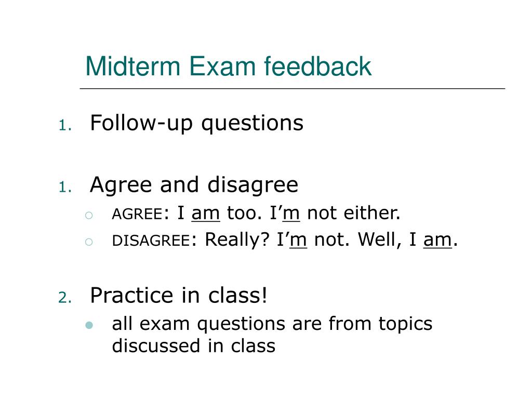Select the 'Follow-up questions' list item
The height and width of the screenshot is (399, 532).
pyautogui.click(x=197, y=123)
